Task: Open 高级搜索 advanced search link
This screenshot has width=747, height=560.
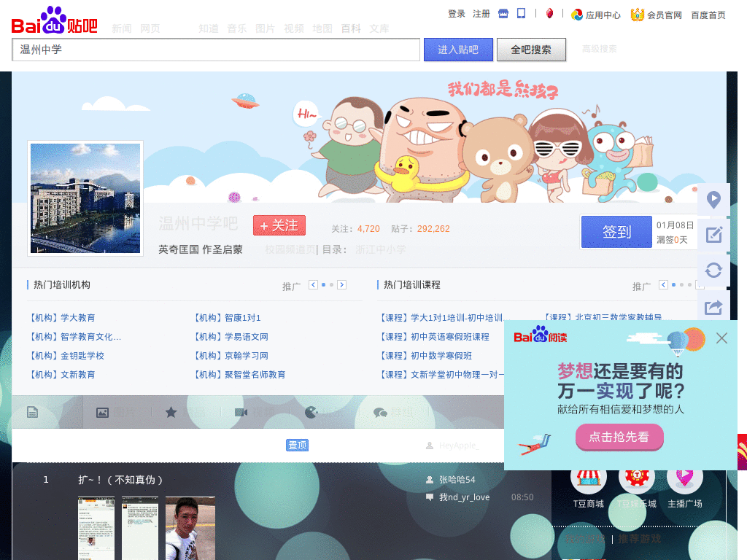Action: point(600,49)
